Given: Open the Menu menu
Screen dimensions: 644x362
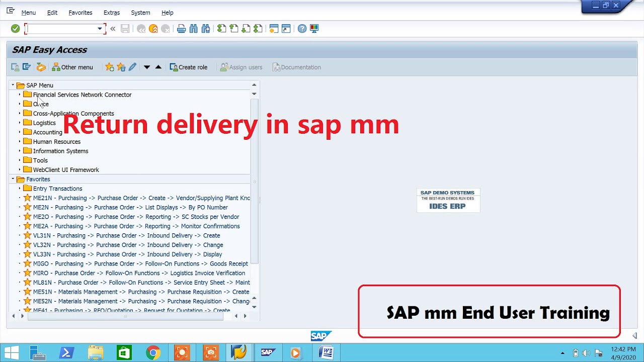Looking at the screenshot, I should point(28,13).
